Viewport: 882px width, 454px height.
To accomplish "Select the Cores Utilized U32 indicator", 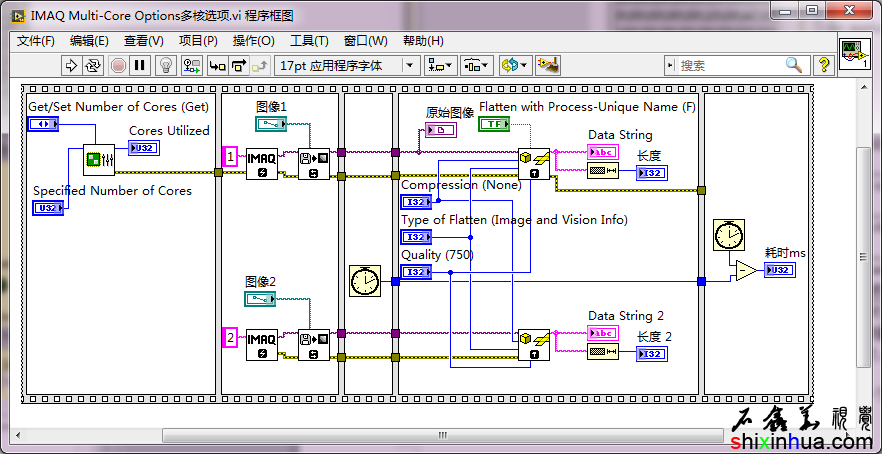I will coord(145,148).
